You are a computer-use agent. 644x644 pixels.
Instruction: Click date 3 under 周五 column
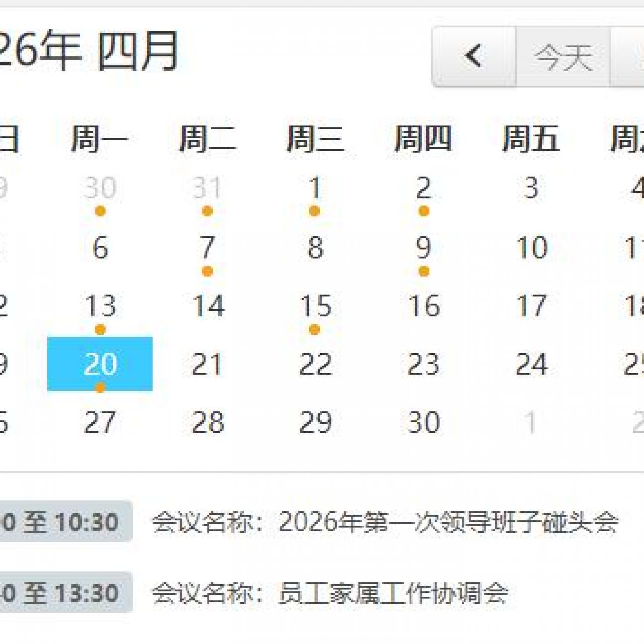[531, 188]
